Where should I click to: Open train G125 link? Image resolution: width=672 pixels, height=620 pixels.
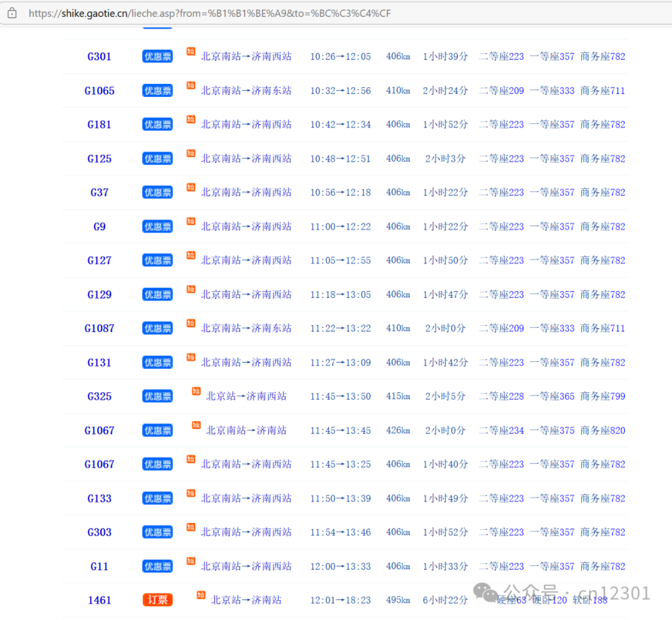[x=100, y=159]
